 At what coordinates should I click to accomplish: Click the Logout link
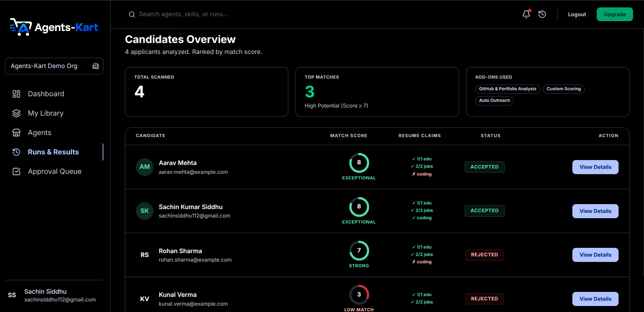pos(577,14)
